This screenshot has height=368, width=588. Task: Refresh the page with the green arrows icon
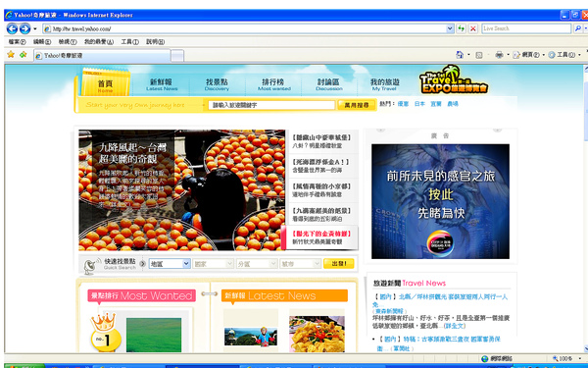[x=461, y=28]
